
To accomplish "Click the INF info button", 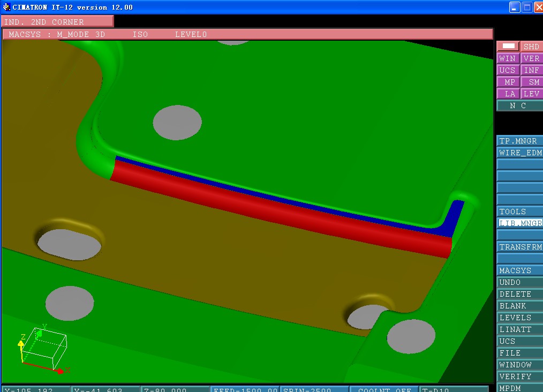I will pyautogui.click(x=531, y=70).
